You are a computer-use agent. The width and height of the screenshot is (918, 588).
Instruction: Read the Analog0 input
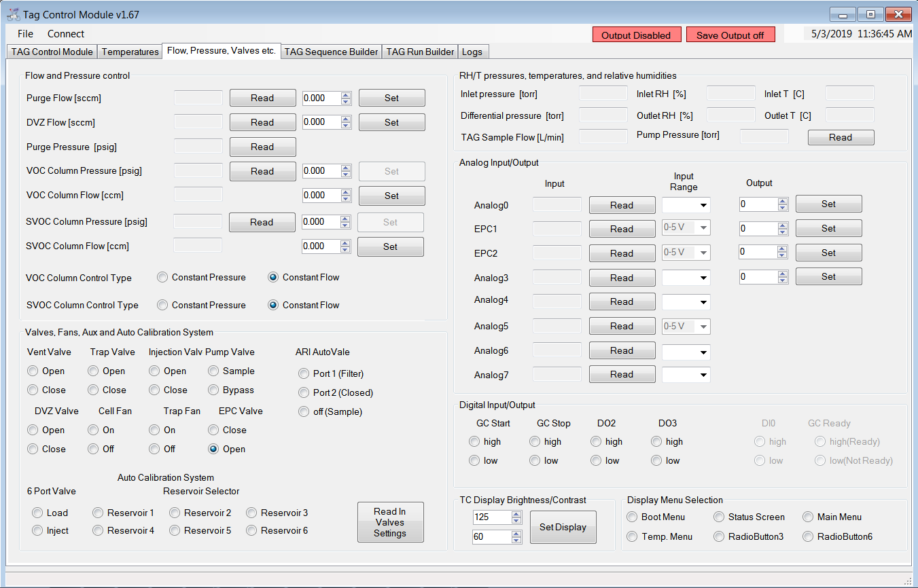point(622,205)
